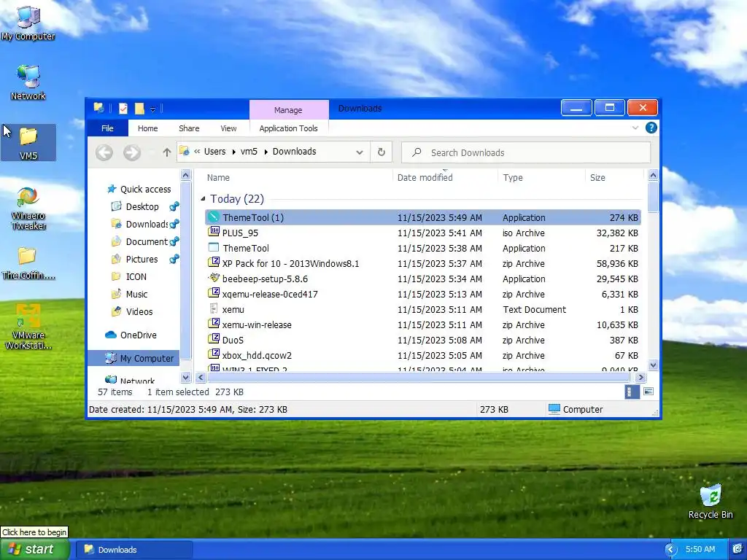747x560 pixels.
Task: Open the address bar history dropdown
Action: [x=359, y=152]
